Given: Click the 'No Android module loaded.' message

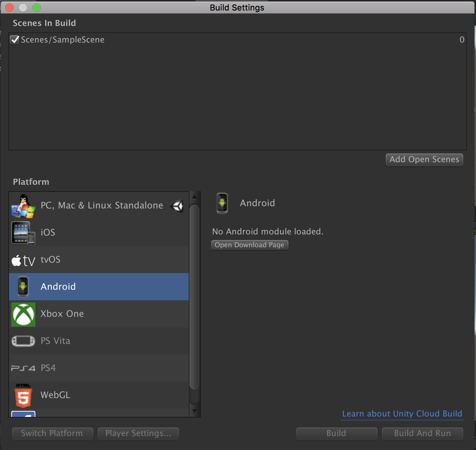Looking at the screenshot, I should 268,231.
